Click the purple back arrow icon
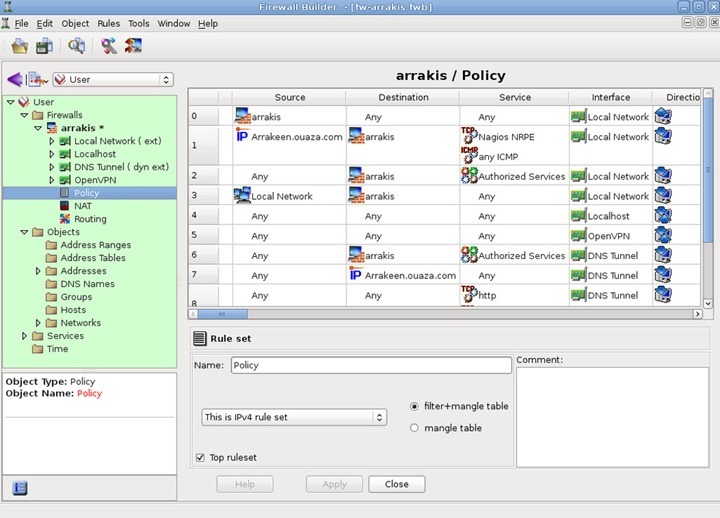This screenshot has height=518, width=720. (x=15, y=79)
